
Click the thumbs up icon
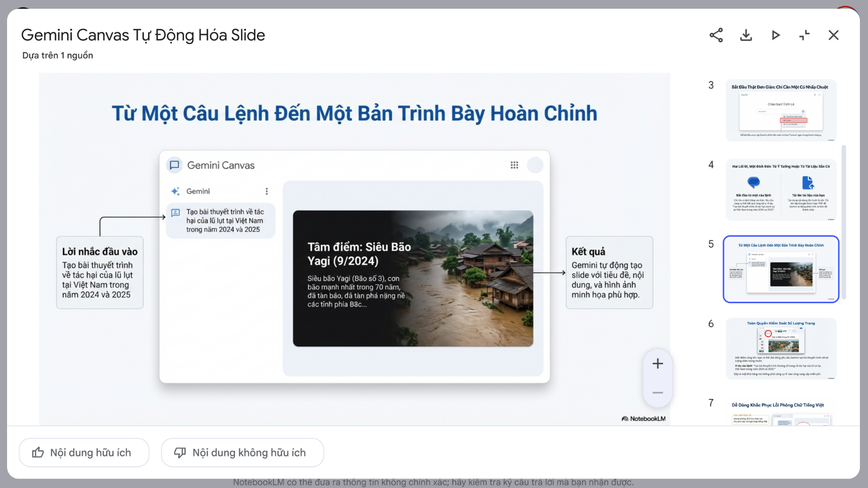[x=38, y=453]
